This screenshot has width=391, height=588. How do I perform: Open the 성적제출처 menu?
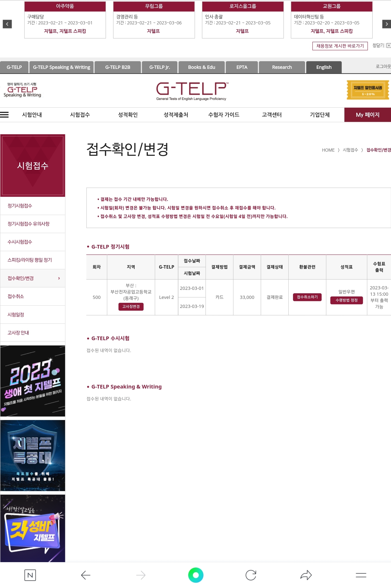[x=176, y=115]
